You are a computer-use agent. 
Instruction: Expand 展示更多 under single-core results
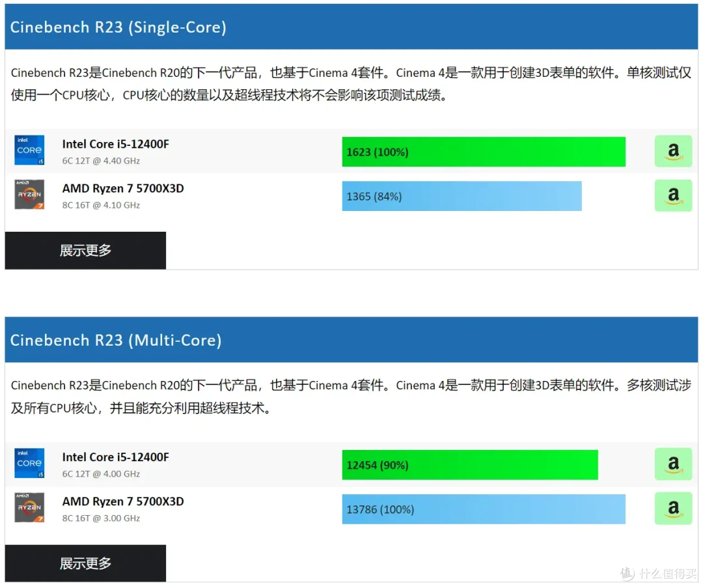(85, 250)
